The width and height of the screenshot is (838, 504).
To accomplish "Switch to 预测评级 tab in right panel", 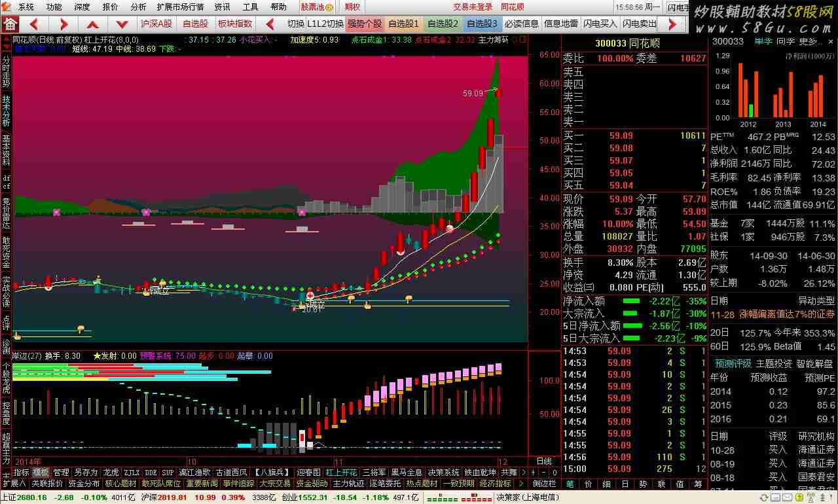I will (x=733, y=364).
